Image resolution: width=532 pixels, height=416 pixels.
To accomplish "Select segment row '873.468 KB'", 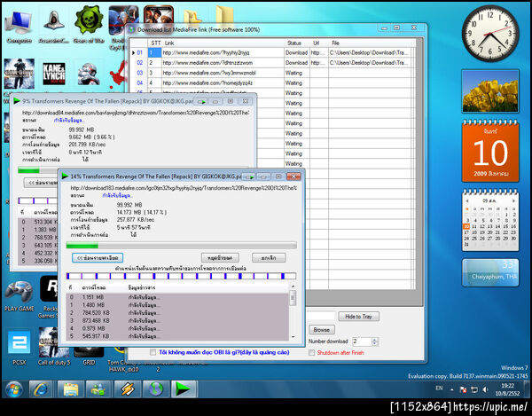I will [177, 321].
